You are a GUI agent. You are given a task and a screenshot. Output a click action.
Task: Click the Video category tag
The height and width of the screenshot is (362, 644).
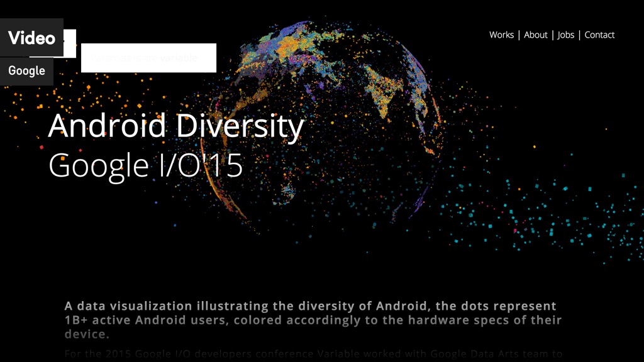pos(31,38)
